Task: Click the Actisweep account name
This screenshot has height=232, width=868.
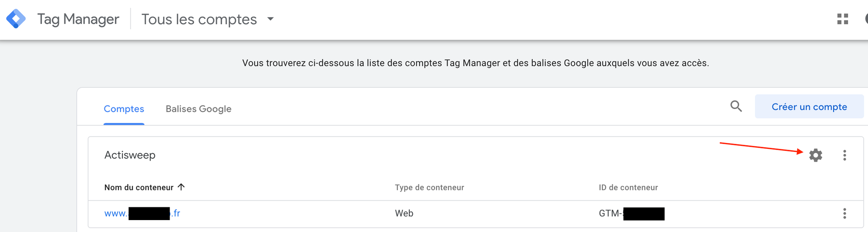Action: (x=130, y=155)
